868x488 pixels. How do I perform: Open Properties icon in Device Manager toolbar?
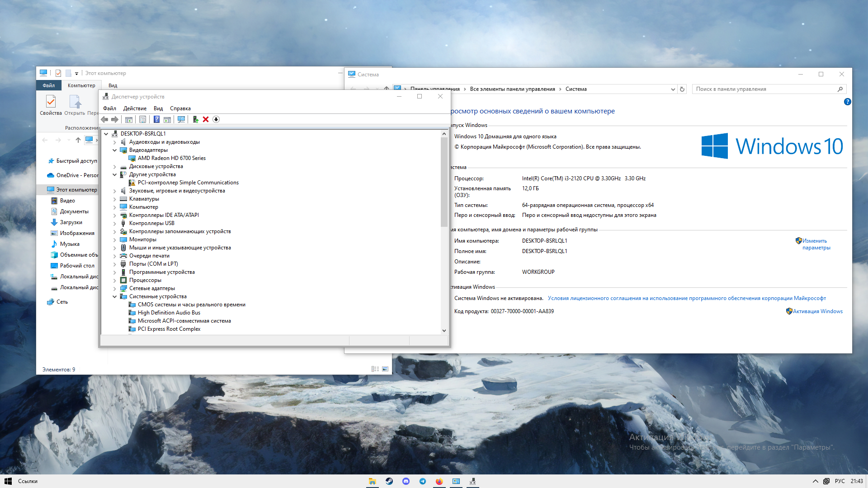coord(142,119)
